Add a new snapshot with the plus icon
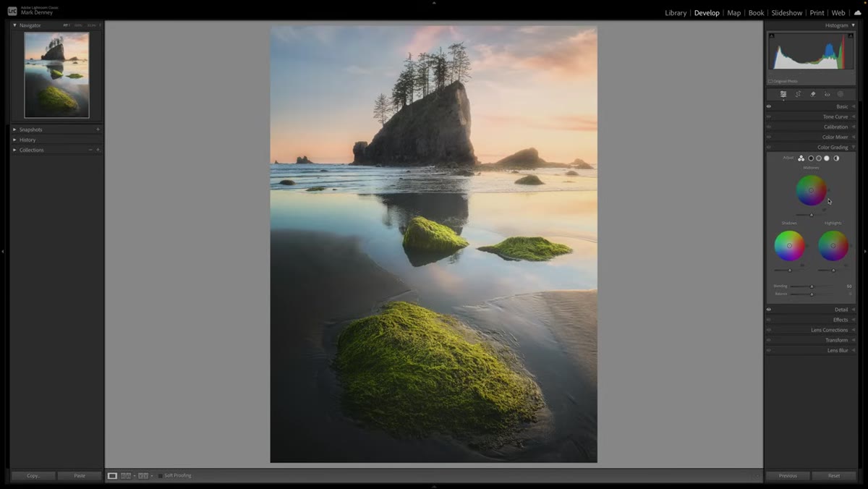 [x=98, y=129]
